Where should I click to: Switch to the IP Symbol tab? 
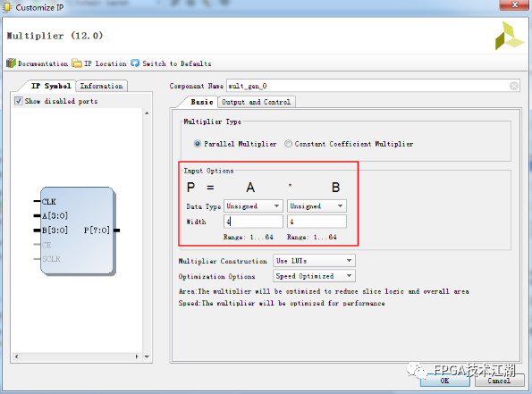coord(51,86)
